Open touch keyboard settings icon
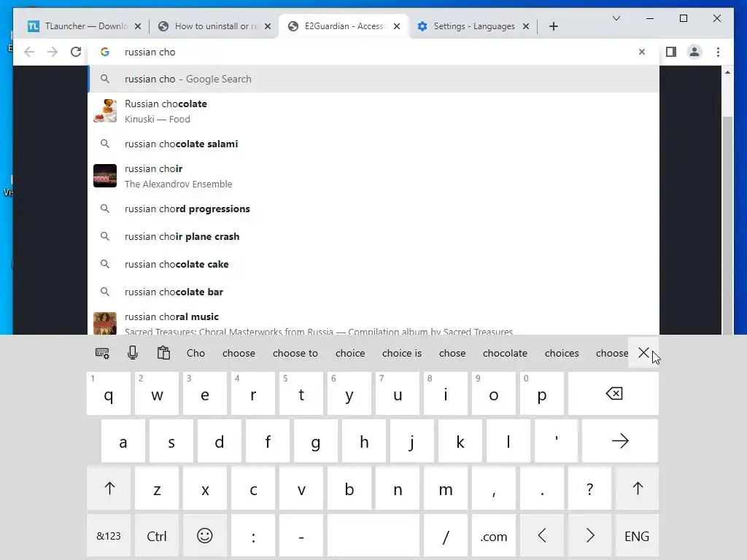The image size is (747, 560). pos(102,354)
